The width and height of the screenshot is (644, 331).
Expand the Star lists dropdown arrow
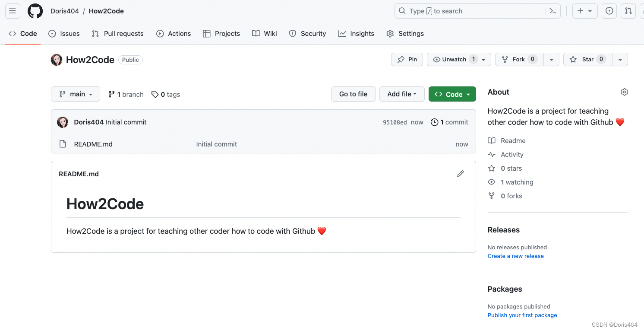point(620,60)
